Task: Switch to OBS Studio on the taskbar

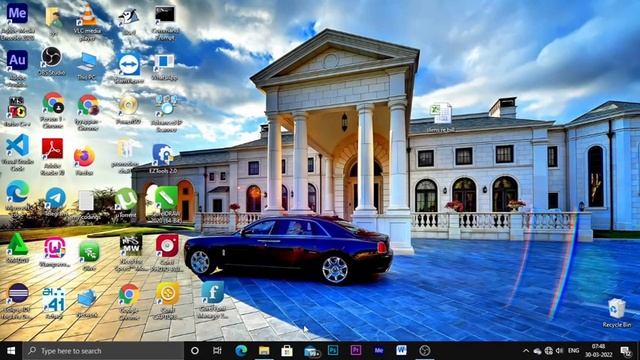Action: click(x=424, y=351)
